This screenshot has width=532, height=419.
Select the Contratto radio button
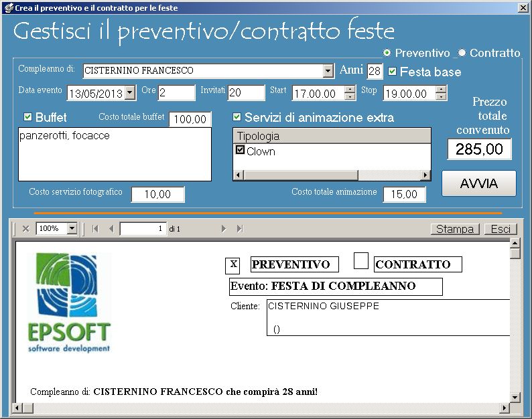(462, 53)
